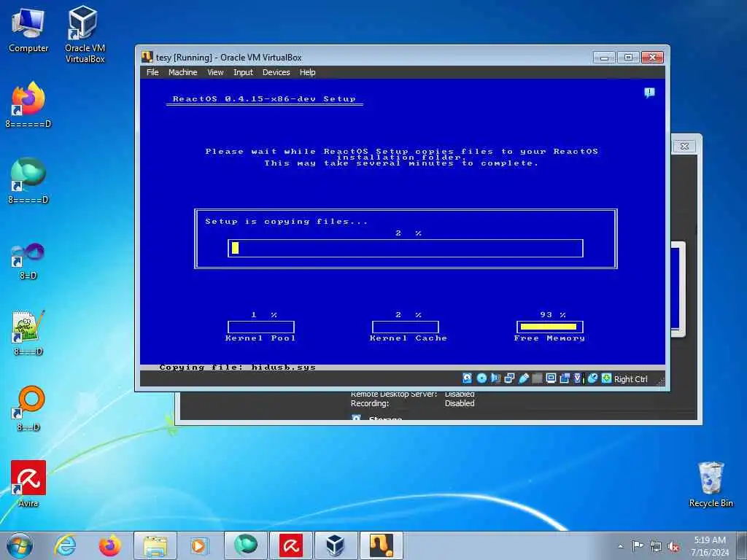The height and width of the screenshot is (560, 747).
Task: Click the grey shared folders status icon
Action: [538, 378]
